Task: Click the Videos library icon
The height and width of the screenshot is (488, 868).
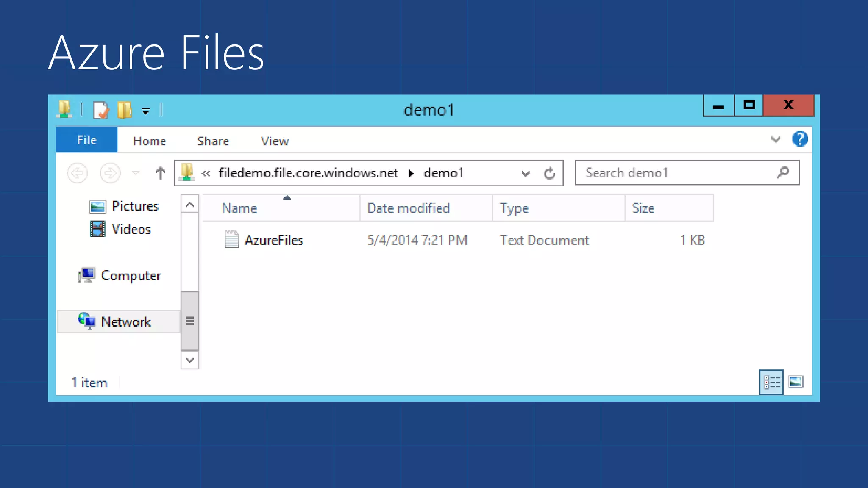Action: 97,229
